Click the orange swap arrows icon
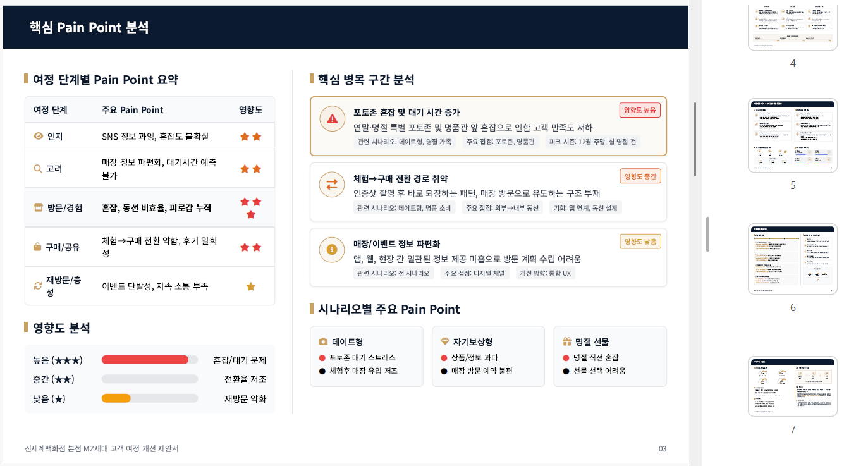 (332, 184)
